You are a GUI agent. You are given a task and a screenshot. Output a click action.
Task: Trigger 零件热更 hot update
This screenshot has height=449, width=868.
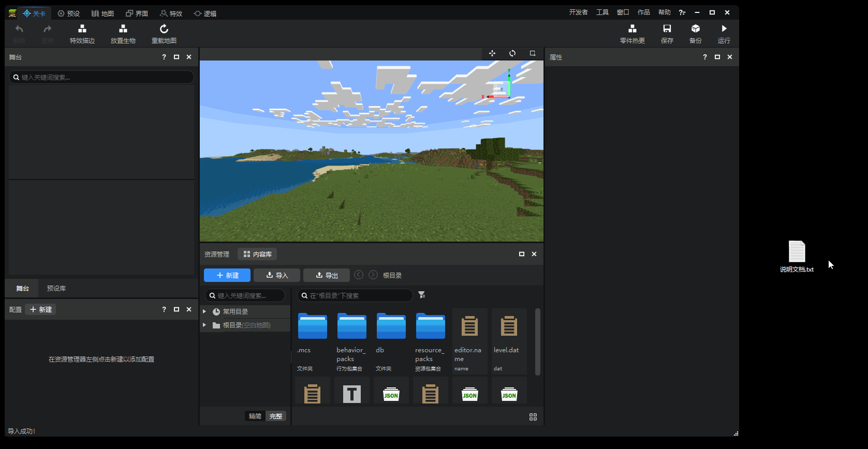632,34
